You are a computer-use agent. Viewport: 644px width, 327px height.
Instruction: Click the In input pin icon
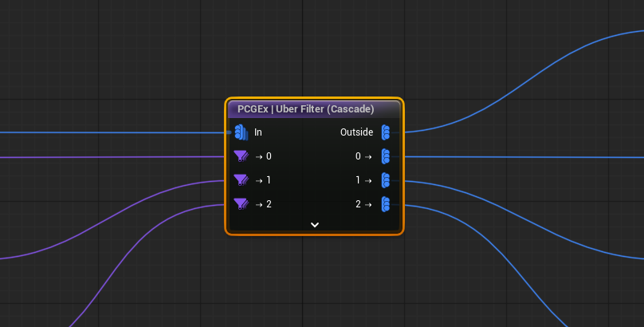(241, 132)
